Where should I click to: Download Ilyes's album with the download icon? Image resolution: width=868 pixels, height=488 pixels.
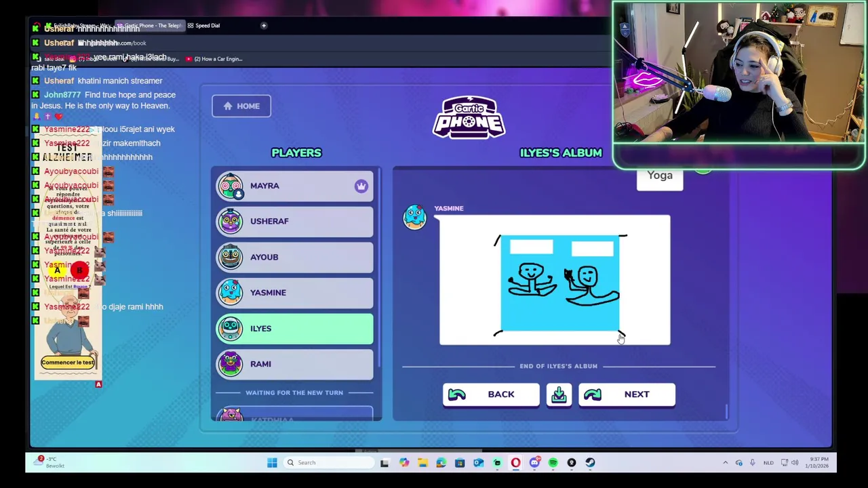point(559,394)
